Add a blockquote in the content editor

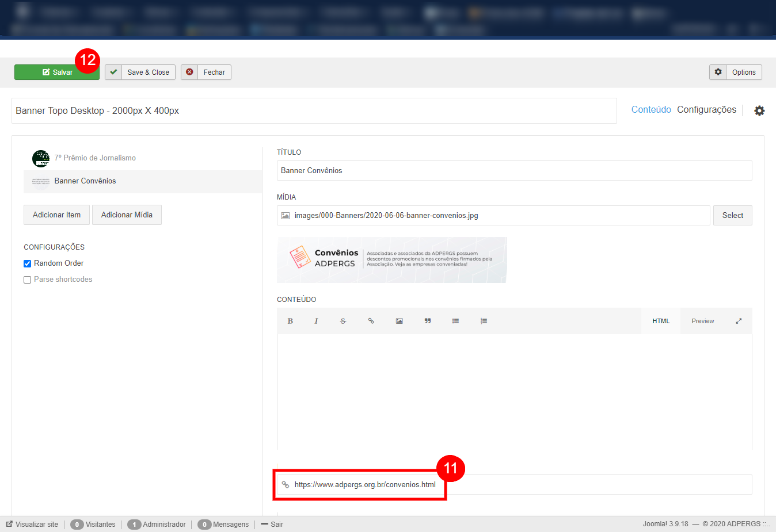(x=428, y=321)
